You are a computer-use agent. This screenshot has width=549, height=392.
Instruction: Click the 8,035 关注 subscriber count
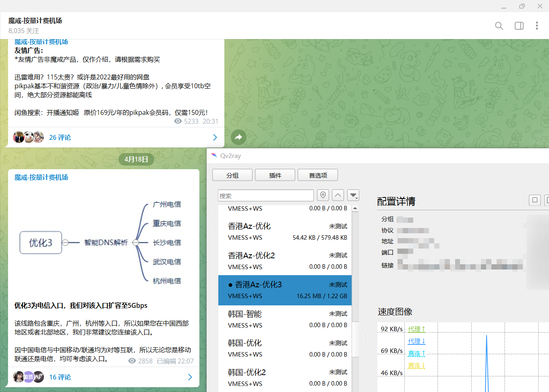click(x=24, y=31)
